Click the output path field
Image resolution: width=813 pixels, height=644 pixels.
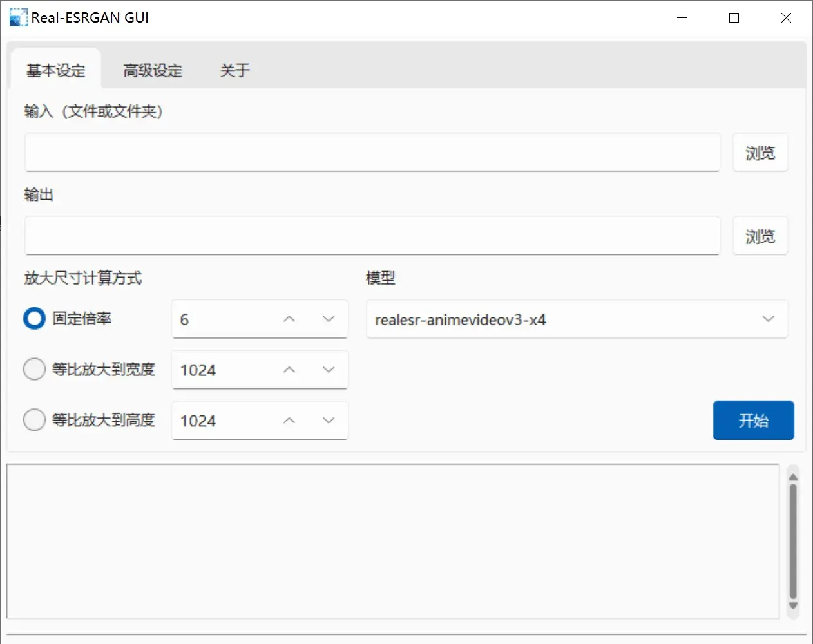tap(372, 236)
